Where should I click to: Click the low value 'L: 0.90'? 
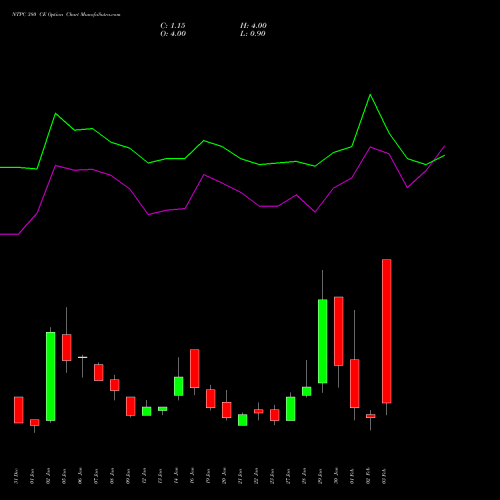(253, 34)
